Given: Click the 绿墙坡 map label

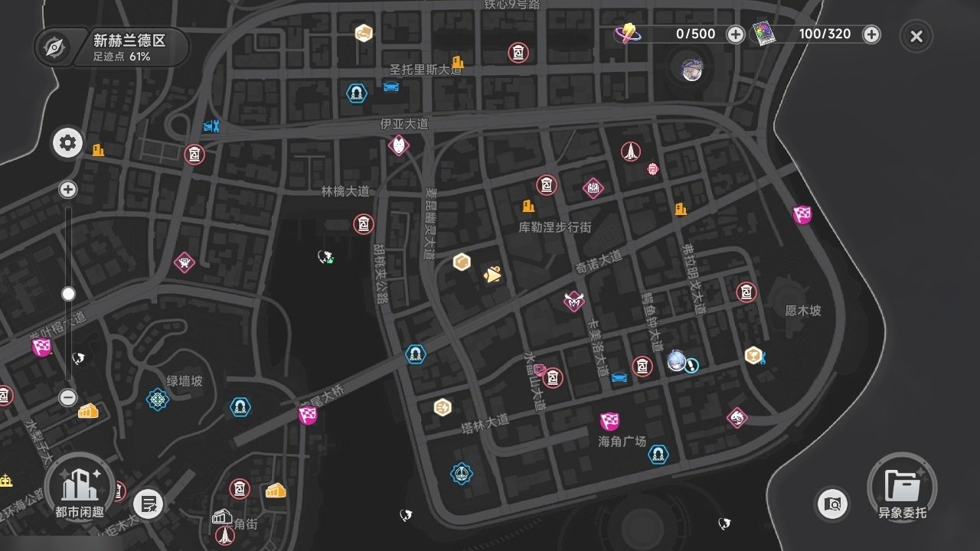Looking at the screenshot, I should tap(185, 380).
